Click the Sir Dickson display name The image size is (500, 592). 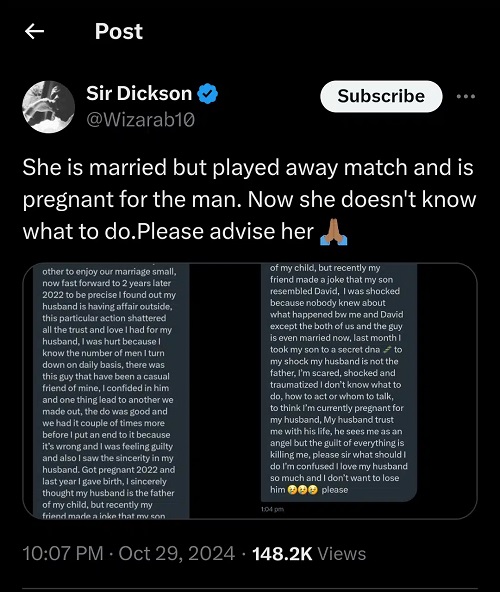click(x=139, y=93)
